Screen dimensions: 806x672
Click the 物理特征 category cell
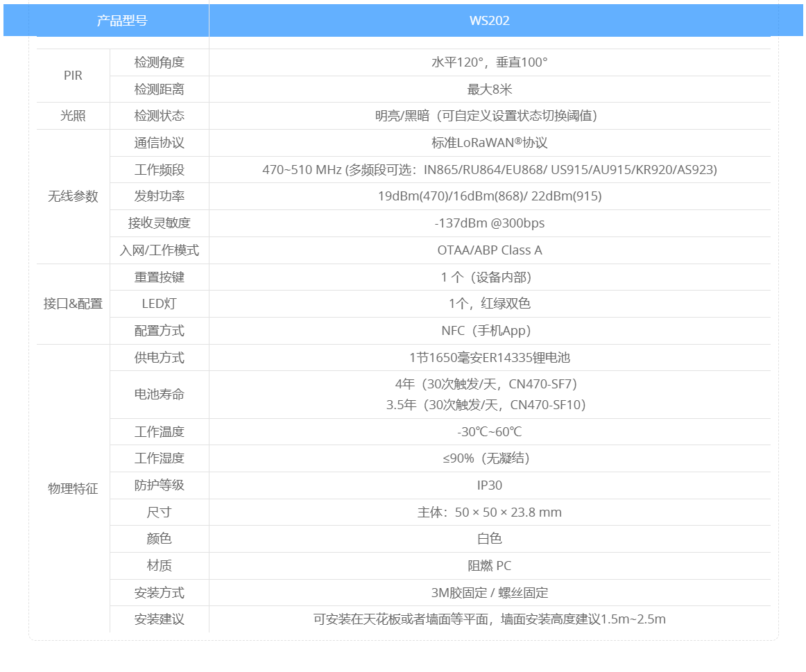(x=73, y=489)
